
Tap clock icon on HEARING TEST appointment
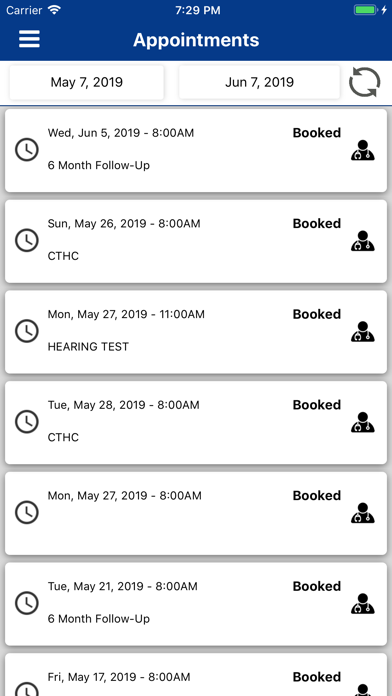pyautogui.click(x=27, y=332)
